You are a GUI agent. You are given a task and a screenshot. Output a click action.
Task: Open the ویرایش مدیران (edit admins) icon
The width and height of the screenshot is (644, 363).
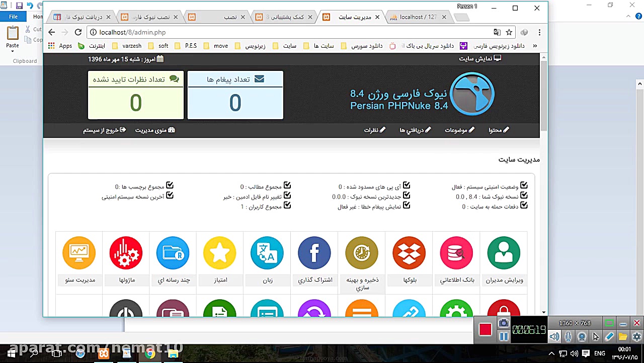[504, 253]
